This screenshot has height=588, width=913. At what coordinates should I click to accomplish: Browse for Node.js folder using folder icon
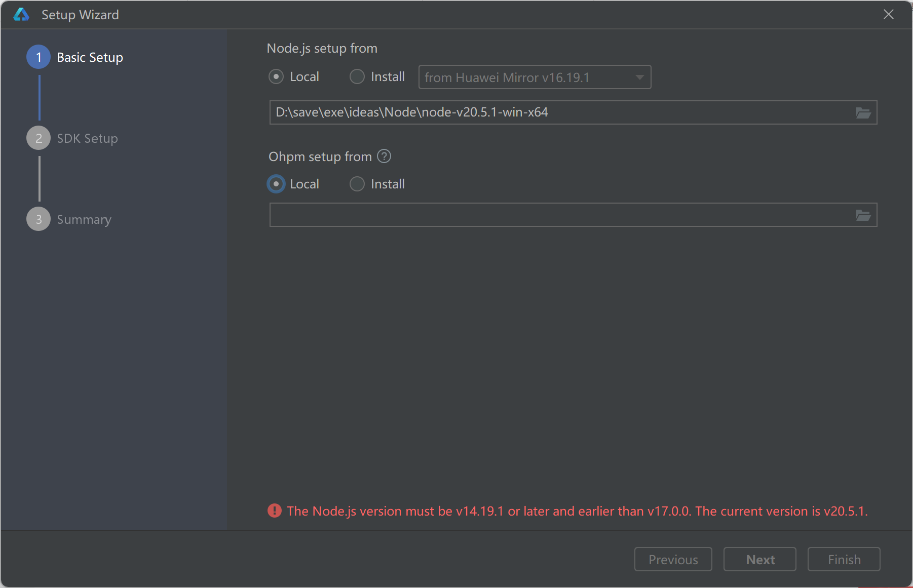863,113
